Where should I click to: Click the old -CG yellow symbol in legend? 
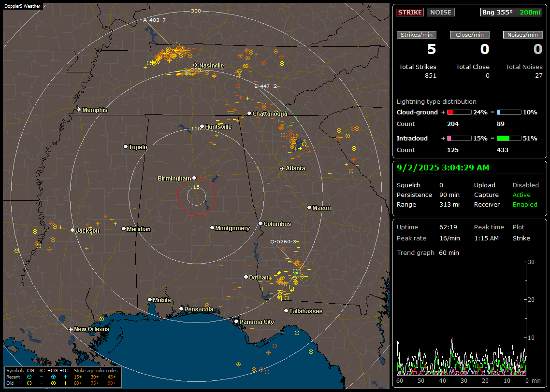pos(29,383)
